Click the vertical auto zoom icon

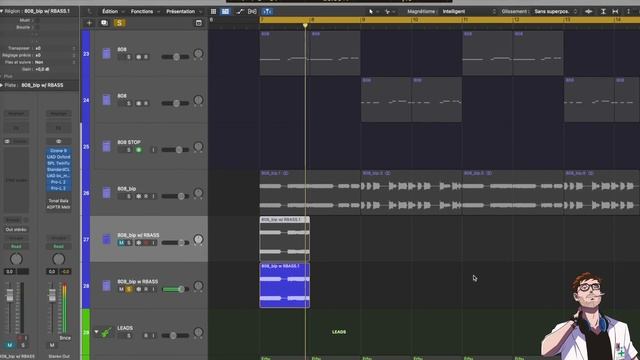pyautogui.click(x=603, y=11)
